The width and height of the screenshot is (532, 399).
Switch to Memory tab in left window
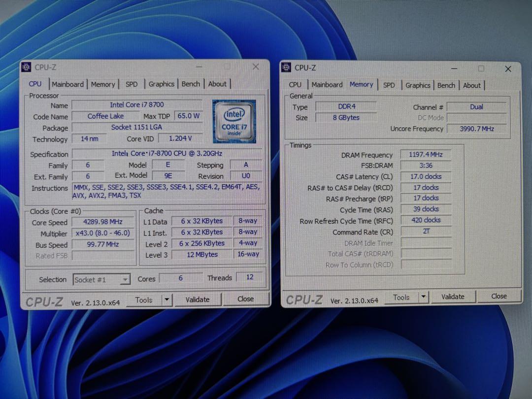click(103, 84)
